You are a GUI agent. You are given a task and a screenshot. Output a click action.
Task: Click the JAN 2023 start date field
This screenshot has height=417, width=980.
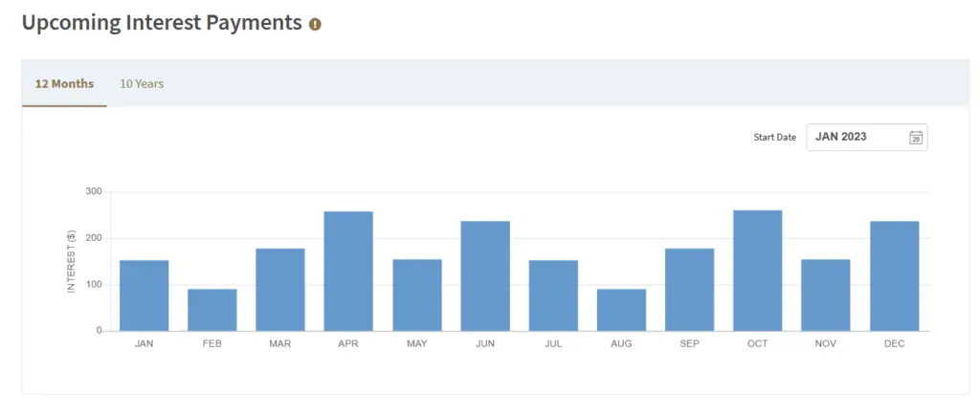click(867, 138)
